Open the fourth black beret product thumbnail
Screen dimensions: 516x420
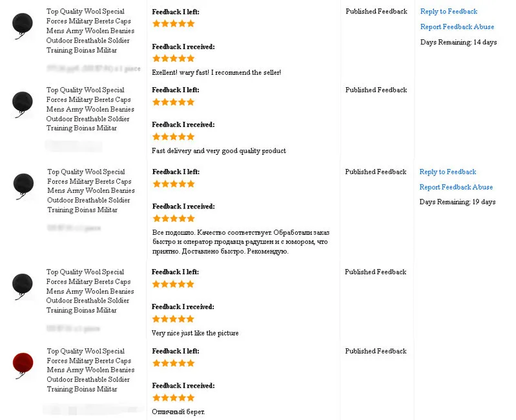(23, 286)
